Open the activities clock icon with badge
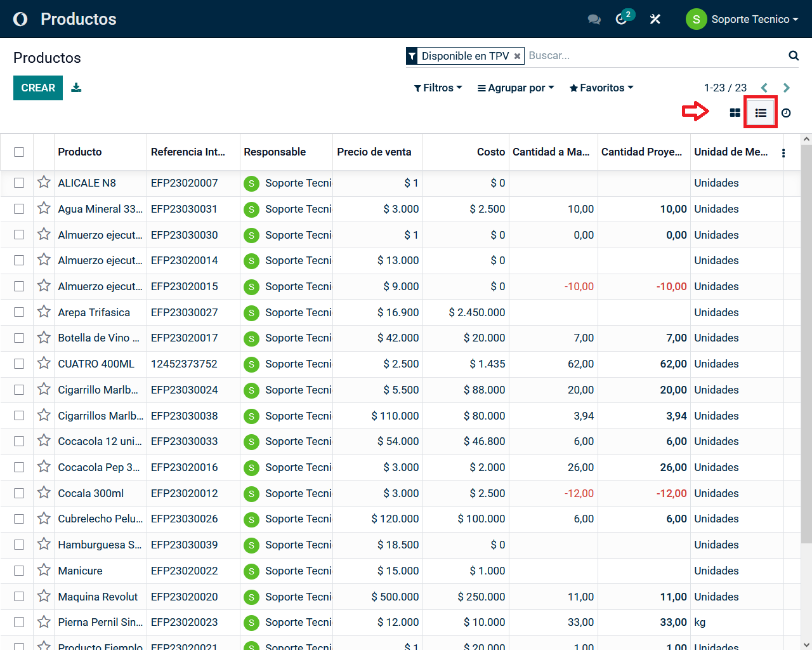 pos(622,19)
